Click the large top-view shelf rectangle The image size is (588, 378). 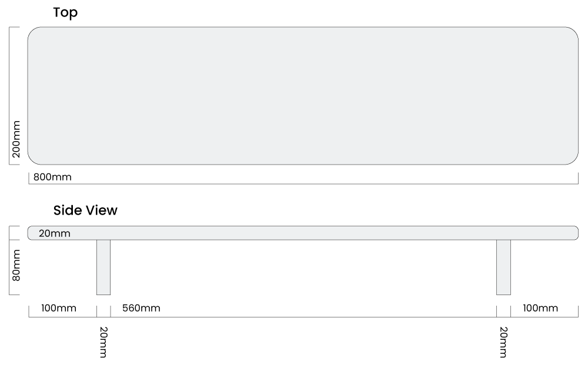click(303, 96)
